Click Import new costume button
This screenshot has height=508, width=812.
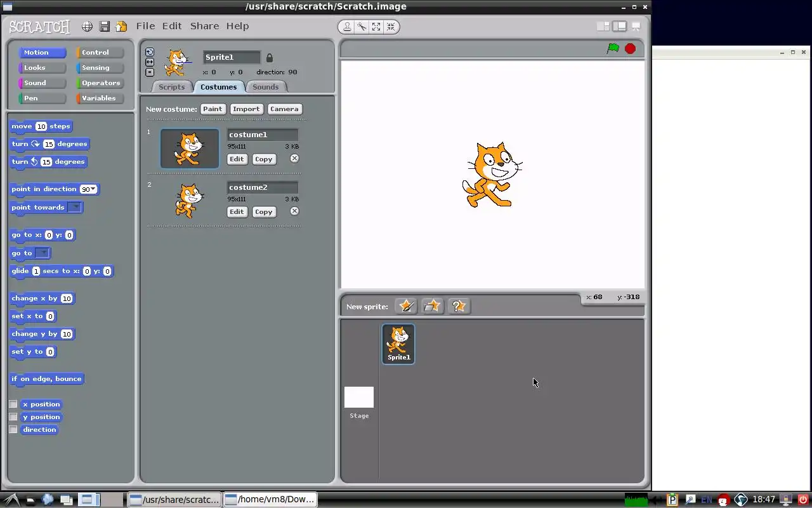click(246, 109)
